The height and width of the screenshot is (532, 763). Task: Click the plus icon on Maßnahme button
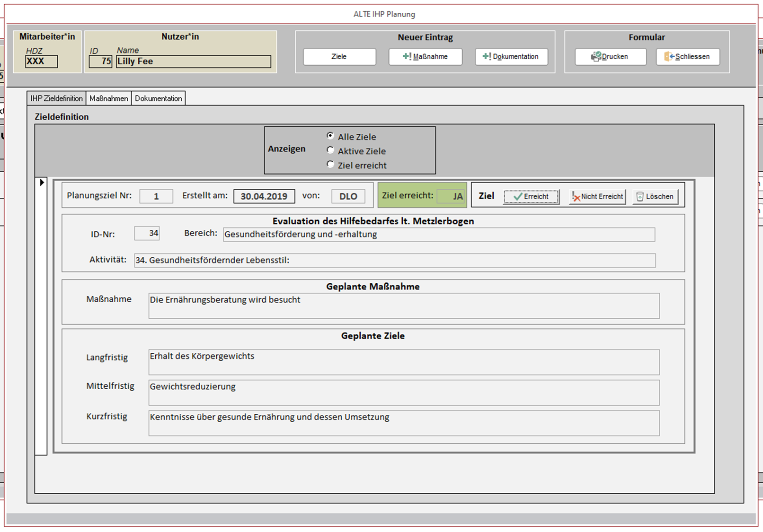coord(407,56)
